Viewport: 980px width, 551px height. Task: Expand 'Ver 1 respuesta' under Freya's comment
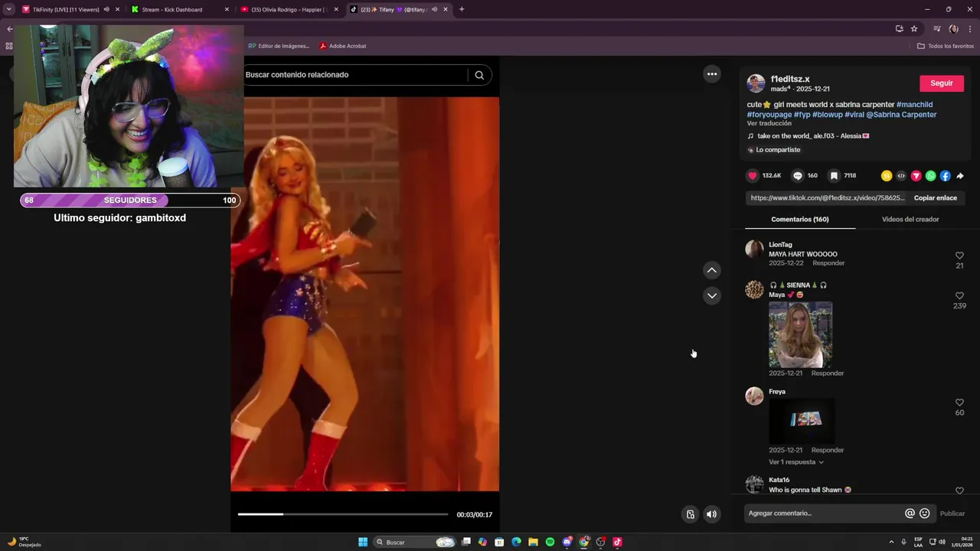pyautogui.click(x=796, y=462)
